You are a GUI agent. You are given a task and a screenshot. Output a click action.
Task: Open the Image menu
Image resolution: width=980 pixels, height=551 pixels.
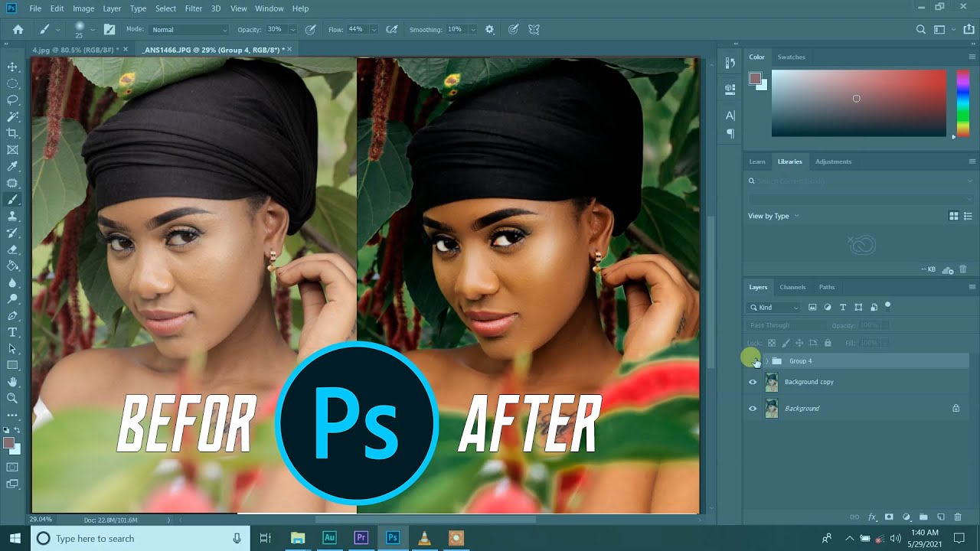pyautogui.click(x=83, y=8)
